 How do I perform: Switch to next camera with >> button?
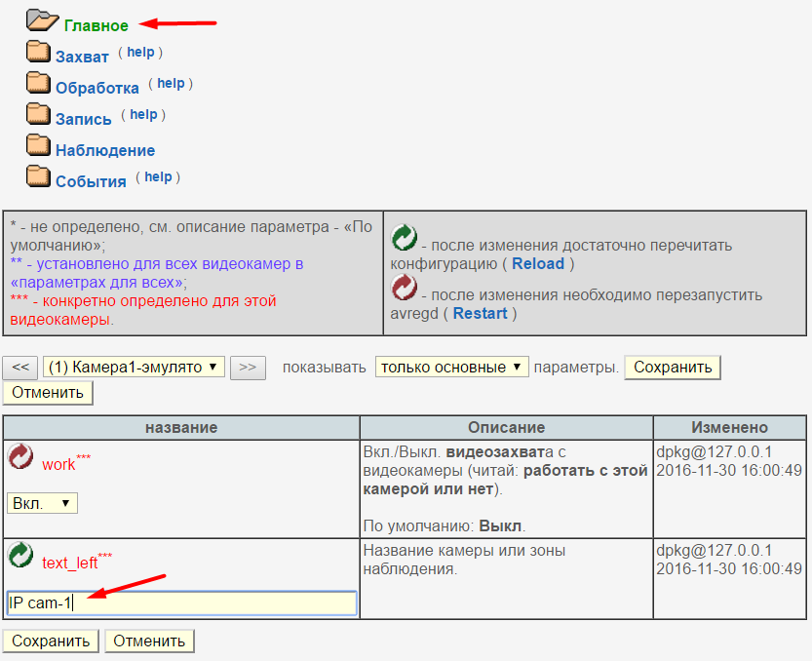(x=249, y=368)
